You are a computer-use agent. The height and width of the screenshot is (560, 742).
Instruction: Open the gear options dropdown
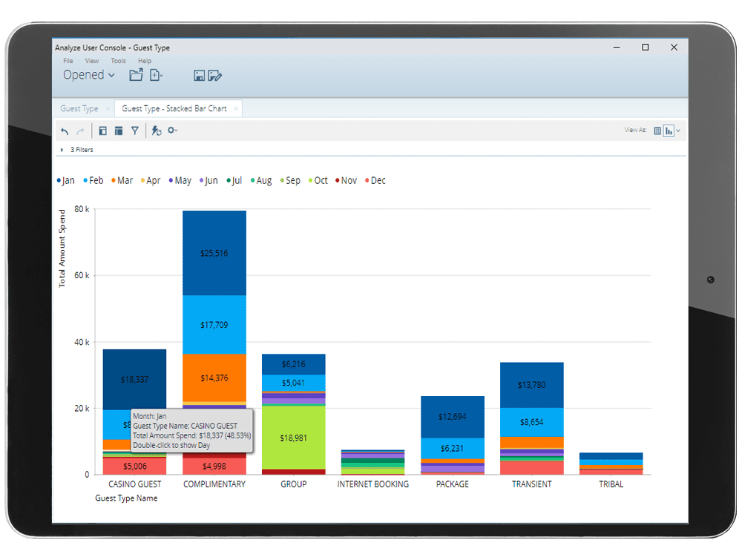pos(173,131)
